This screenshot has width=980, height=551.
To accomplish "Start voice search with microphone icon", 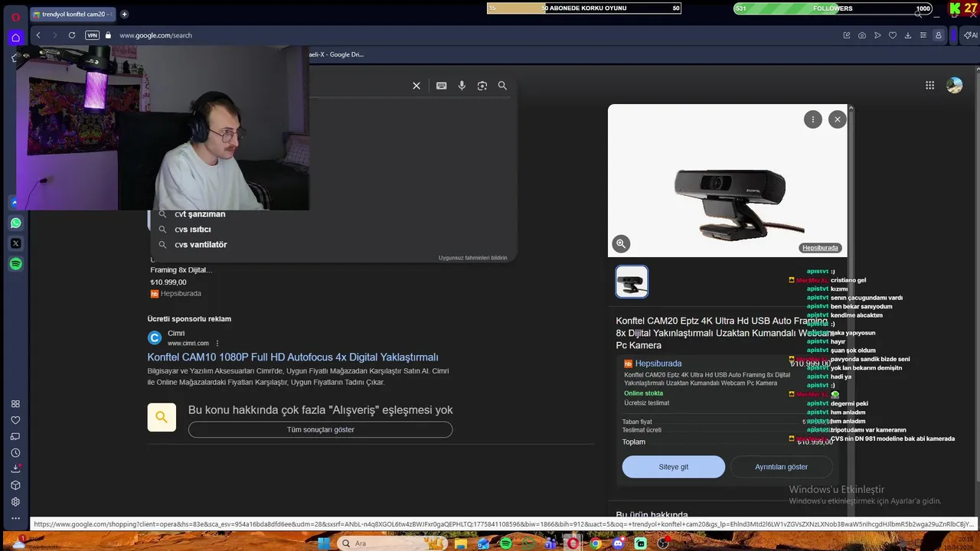I will tap(462, 86).
